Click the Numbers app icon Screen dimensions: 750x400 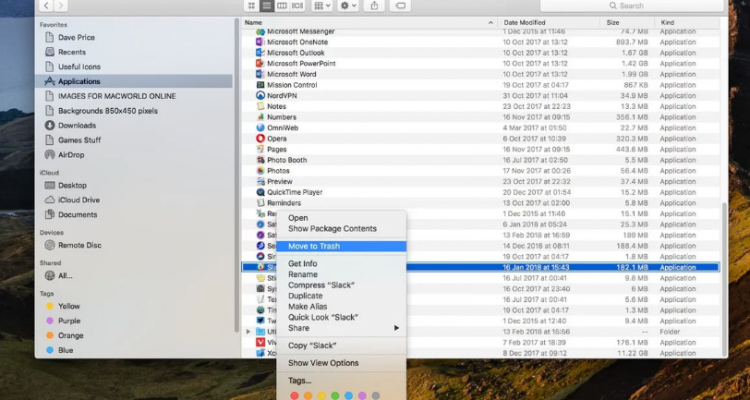[x=260, y=117]
